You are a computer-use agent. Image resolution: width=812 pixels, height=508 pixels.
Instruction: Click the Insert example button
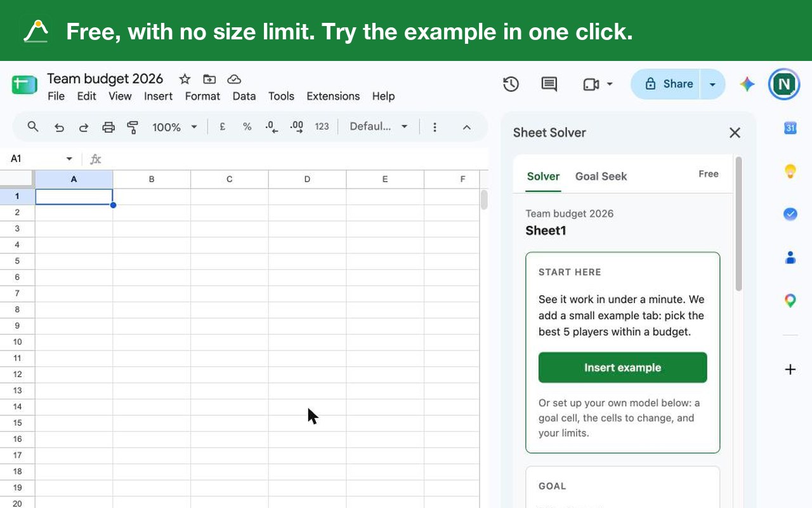click(x=622, y=368)
